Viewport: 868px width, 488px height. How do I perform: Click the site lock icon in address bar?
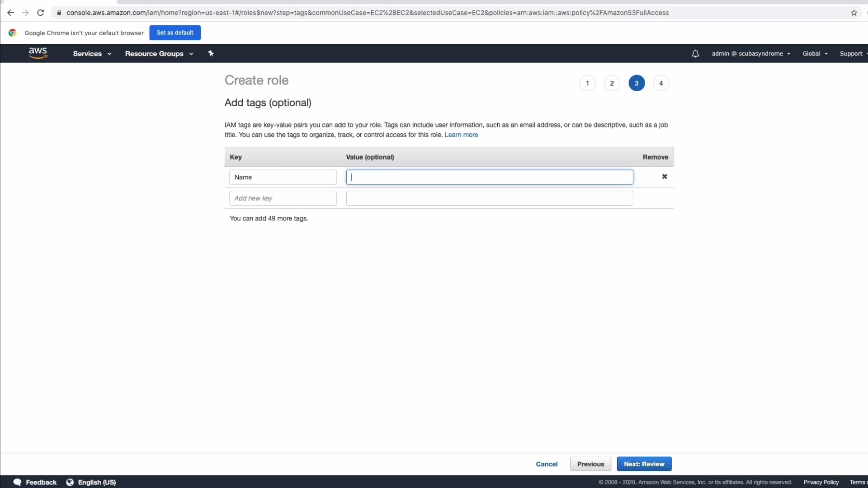[59, 13]
